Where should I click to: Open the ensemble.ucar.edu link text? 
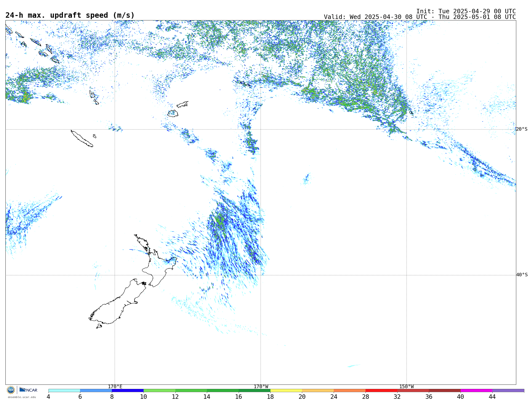tap(22, 397)
